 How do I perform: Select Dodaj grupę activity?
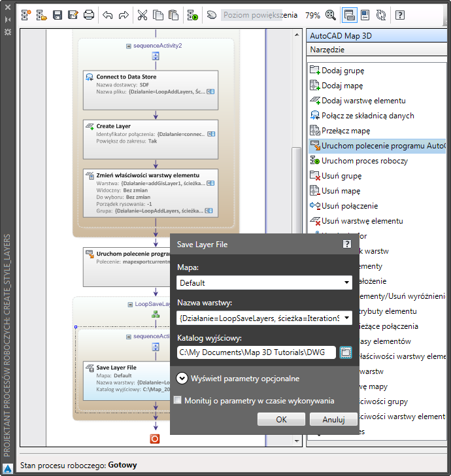coord(377,71)
